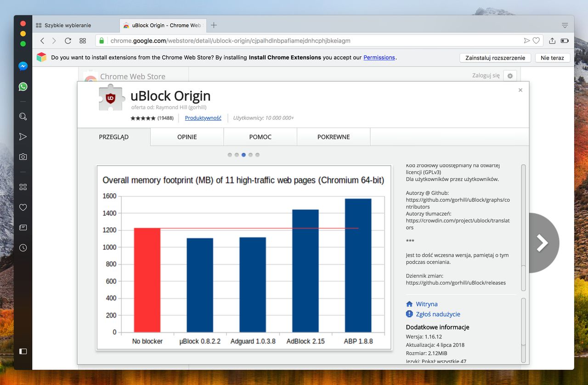Viewport: 588px width, 385px height.
Task: Open Messenger in the Opera sidebar
Action: pos(23,66)
